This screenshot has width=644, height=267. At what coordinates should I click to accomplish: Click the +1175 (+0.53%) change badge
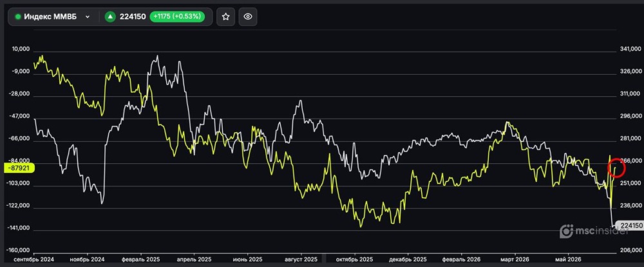point(177,17)
